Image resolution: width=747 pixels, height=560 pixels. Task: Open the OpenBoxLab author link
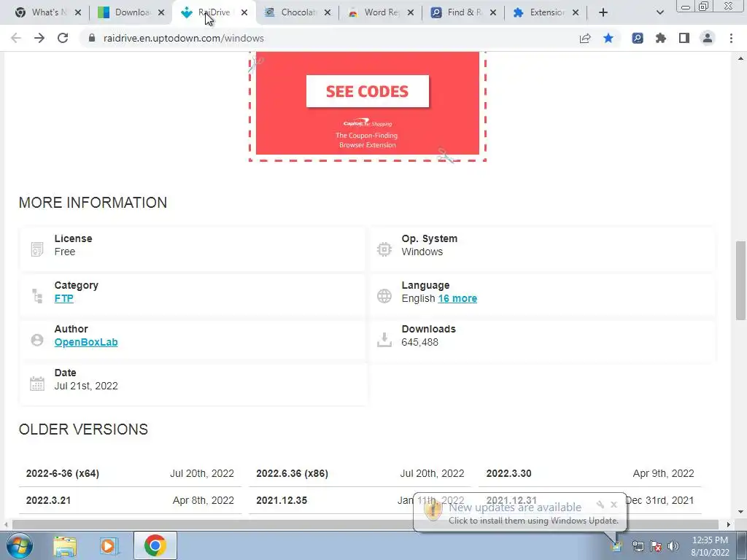(86, 343)
